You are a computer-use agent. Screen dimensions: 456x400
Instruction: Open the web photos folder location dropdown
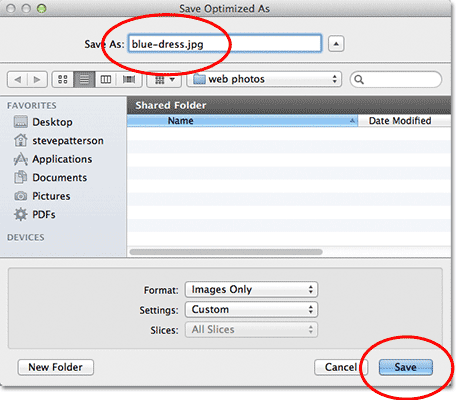264,79
